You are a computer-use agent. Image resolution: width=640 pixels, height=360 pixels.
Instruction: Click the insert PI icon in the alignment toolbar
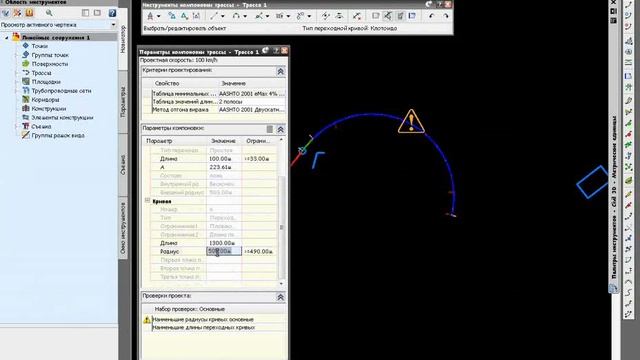[x=325, y=16]
